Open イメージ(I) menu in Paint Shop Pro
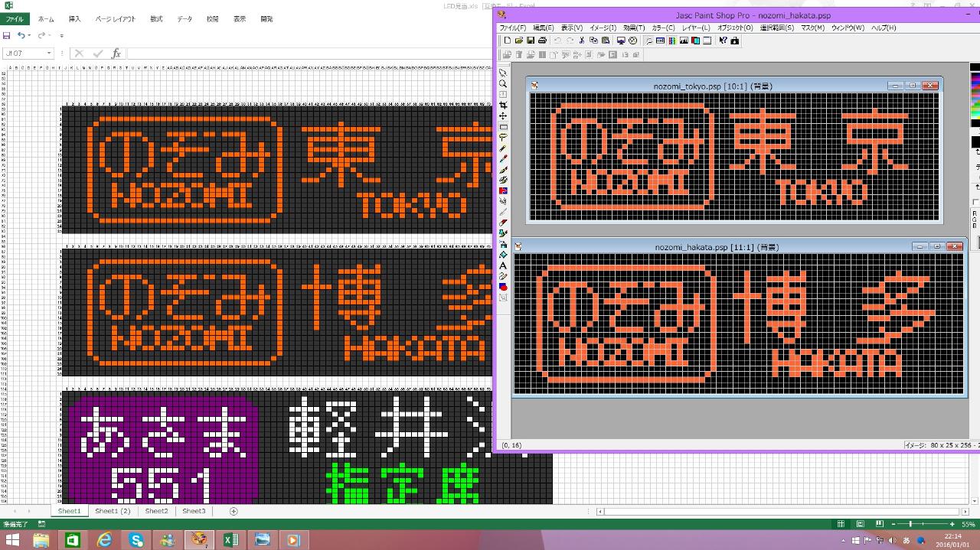 click(x=603, y=28)
